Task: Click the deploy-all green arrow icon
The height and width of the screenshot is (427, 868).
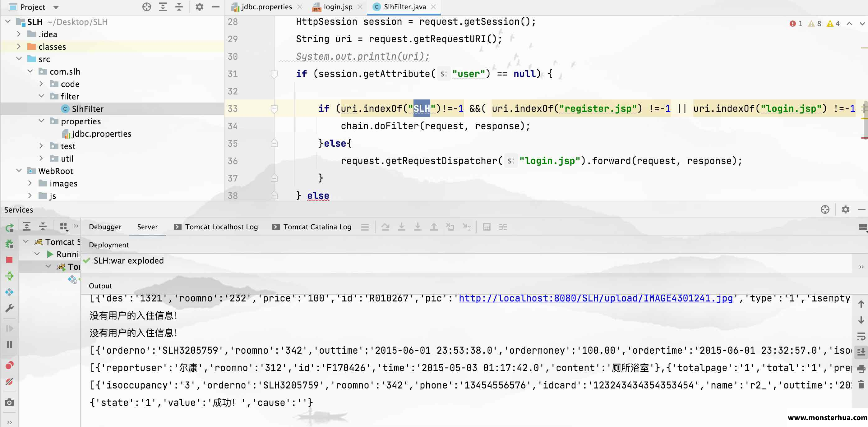Action: (x=9, y=276)
